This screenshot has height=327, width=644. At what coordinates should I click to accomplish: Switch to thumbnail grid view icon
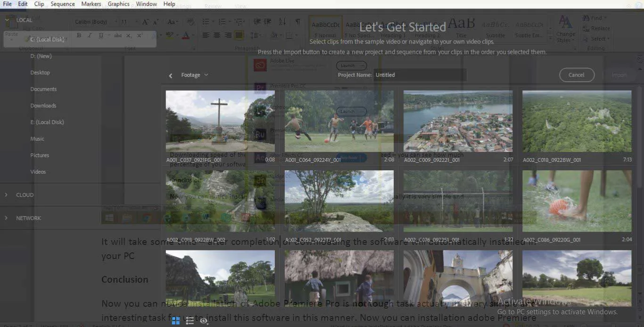pos(175,321)
